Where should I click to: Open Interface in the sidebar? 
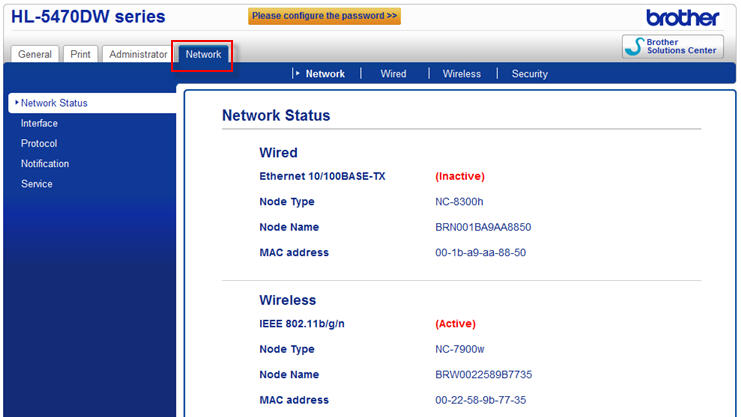(39, 123)
